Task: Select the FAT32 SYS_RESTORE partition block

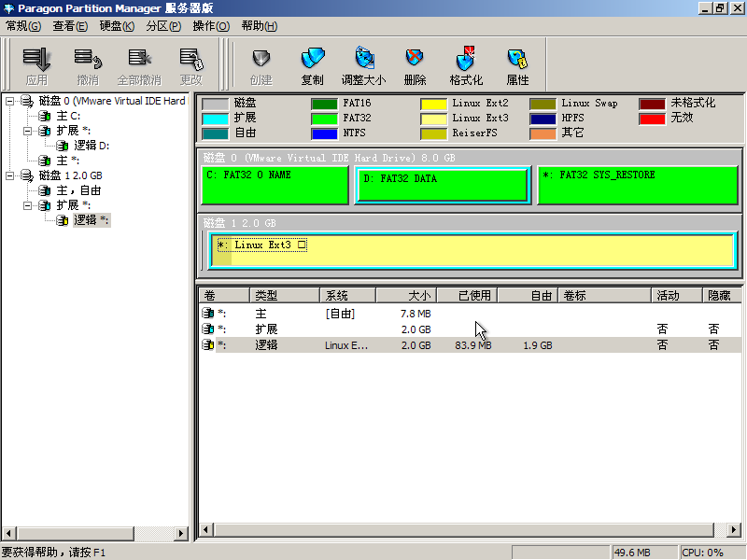Action: tap(638, 185)
